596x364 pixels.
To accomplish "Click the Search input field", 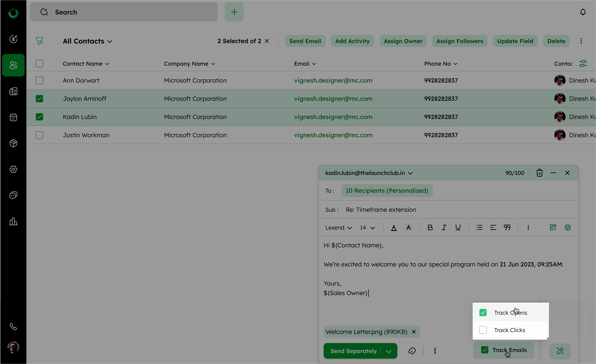I will coord(124,12).
